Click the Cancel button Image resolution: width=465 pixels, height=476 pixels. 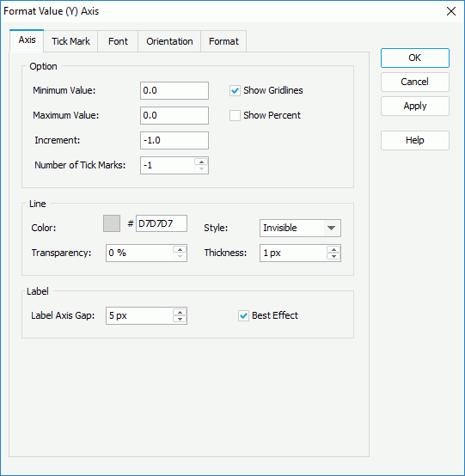coord(415,82)
